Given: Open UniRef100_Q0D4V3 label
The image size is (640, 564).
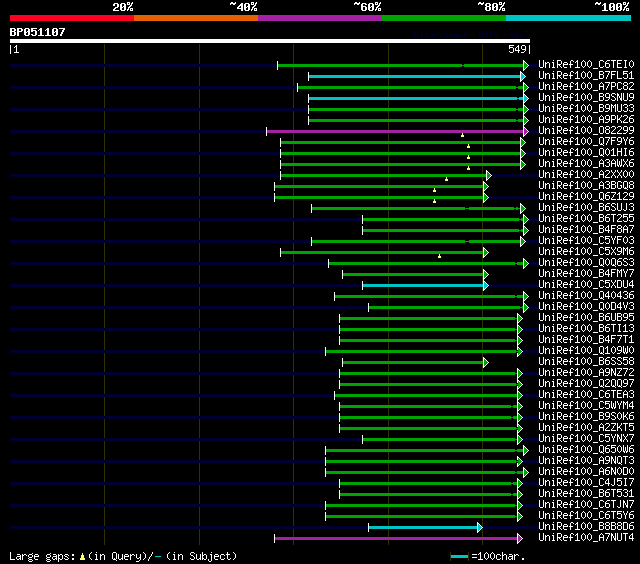Looking at the screenshot, I should [x=586, y=307].
